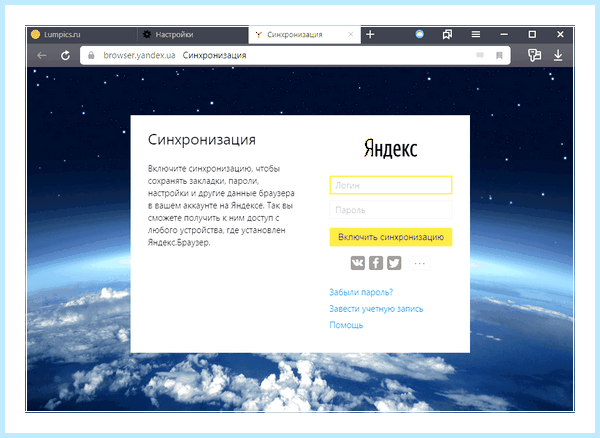Minimize the browser window
Image resolution: width=600 pixels, height=438 pixels.
(x=504, y=34)
